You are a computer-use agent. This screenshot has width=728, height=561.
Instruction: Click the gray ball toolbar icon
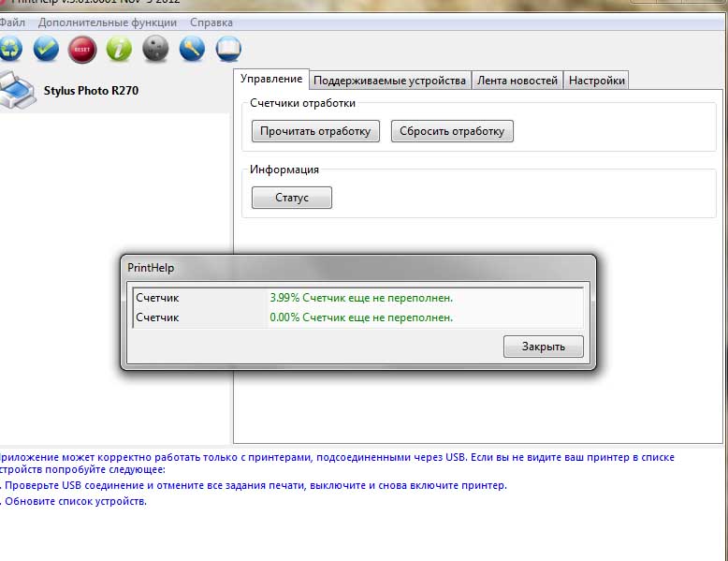(x=155, y=49)
